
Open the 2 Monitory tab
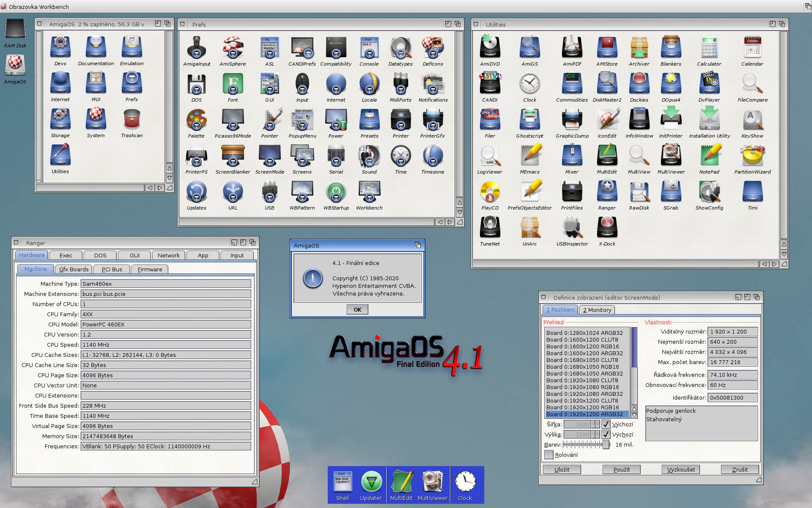(x=597, y=310)
